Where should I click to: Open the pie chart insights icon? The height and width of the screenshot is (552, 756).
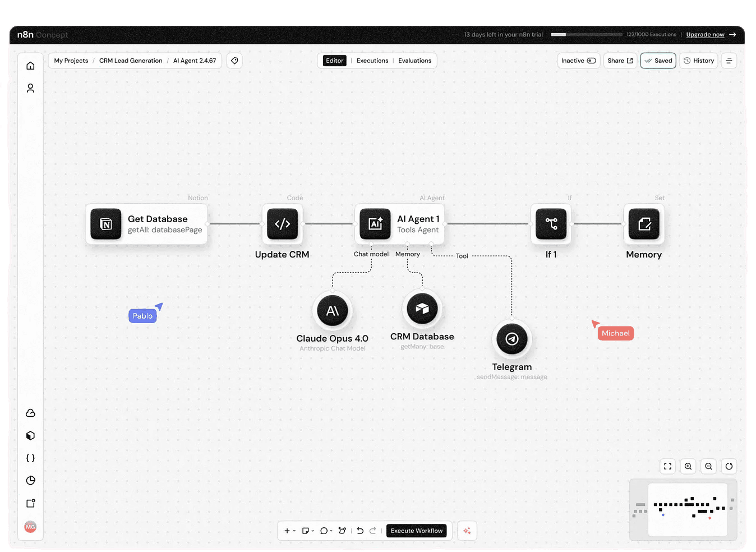[30, 480]
